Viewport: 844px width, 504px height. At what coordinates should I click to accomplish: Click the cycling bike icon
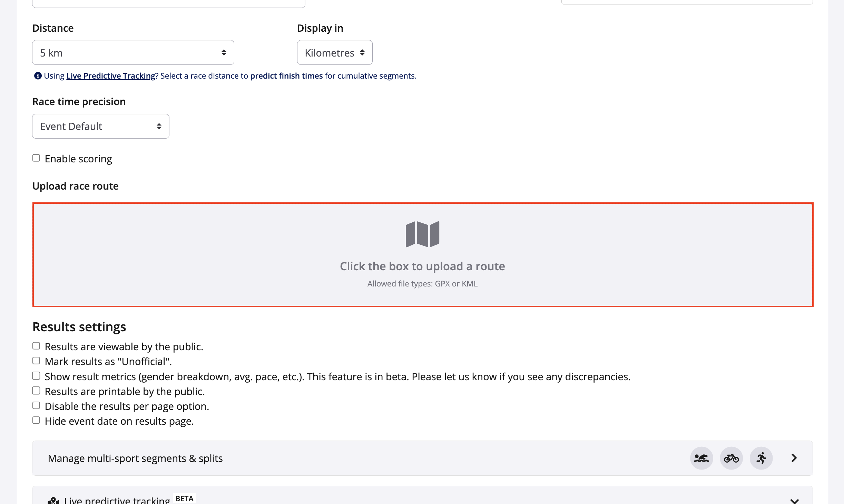pos(731,458)
